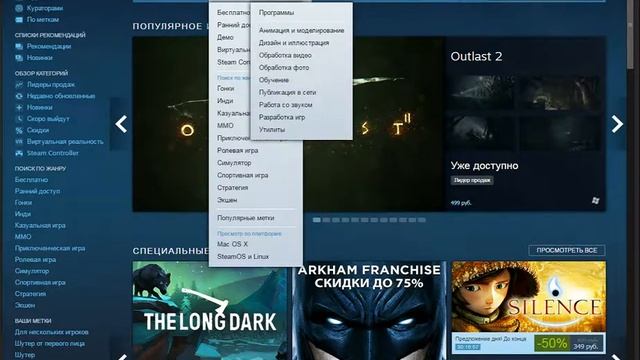
Task: Open Ранний доступ link in sidebar
Action: point(37,191)
